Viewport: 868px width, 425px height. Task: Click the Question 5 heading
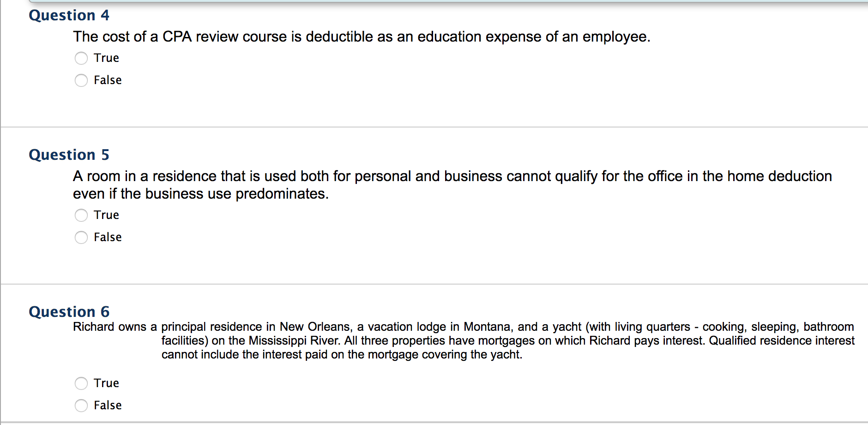click(x=69, y=155)
